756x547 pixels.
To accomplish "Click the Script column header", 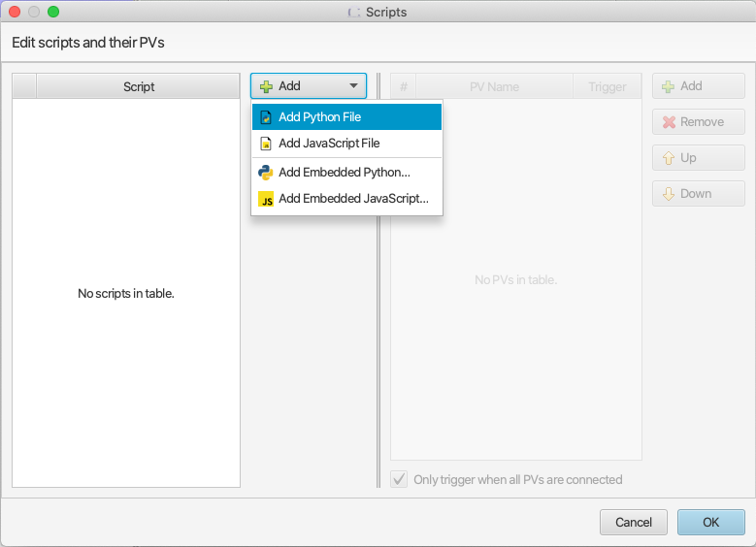I will click(x=139, y=86).
